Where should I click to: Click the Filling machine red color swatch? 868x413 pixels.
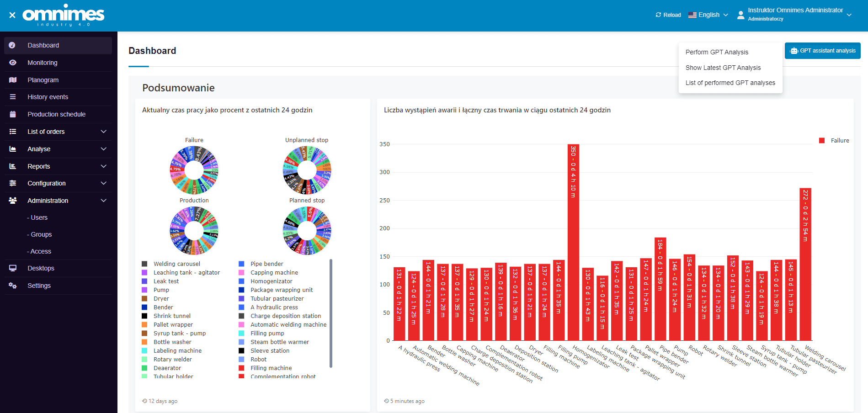click(241, 368)
